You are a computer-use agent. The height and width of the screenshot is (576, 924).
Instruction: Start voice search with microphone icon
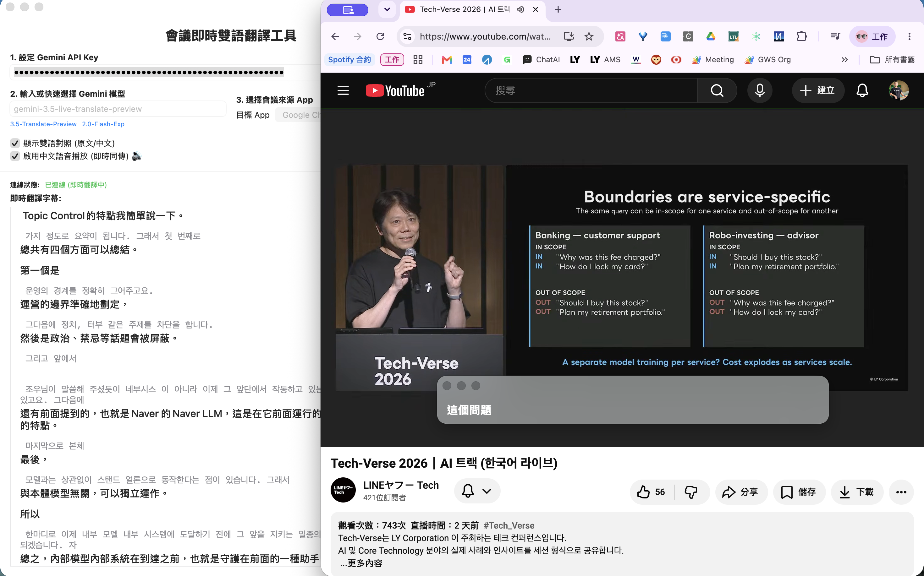(x=760, y=91)
